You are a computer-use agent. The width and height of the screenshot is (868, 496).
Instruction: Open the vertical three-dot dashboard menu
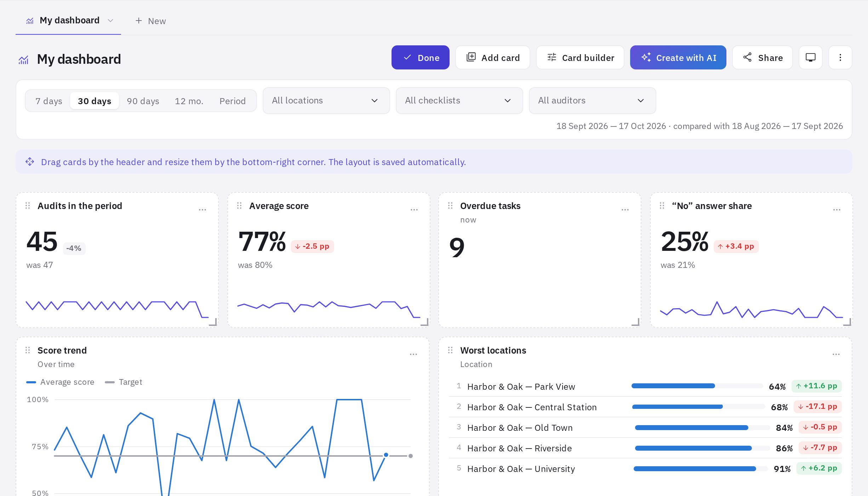coord(840,57)
